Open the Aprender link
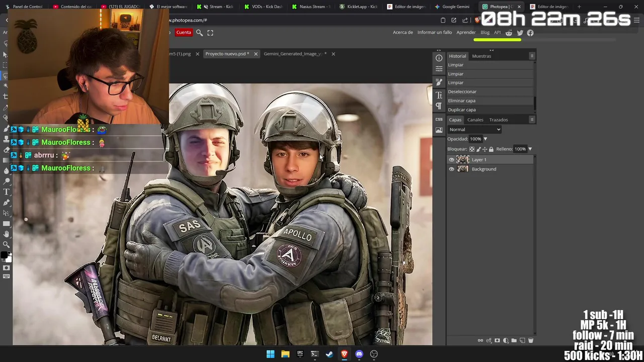The image size is (644, 362). [x=466, y=33]
